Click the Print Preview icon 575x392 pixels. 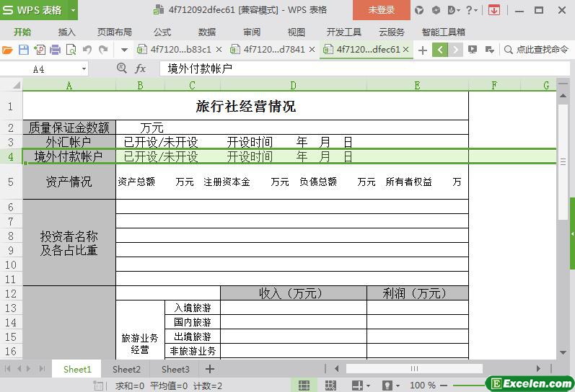(71, 50)
